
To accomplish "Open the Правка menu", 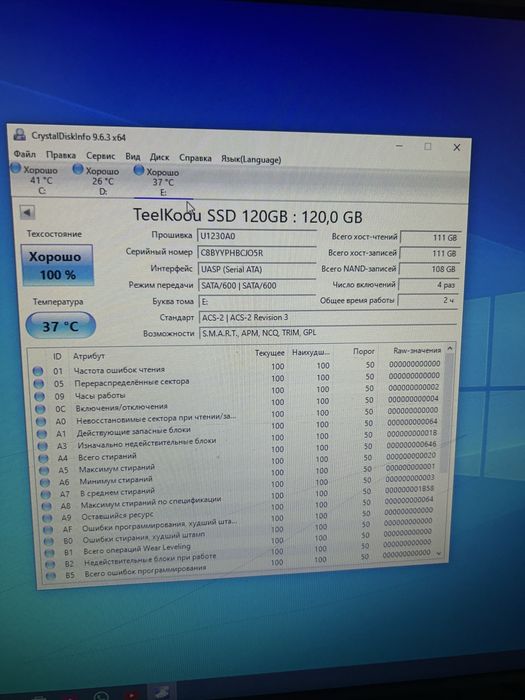I will tap(61, 155).
